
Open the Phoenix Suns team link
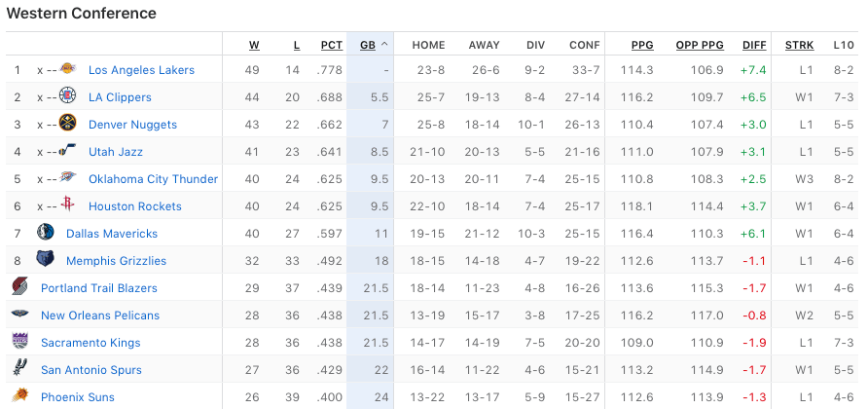tap(78, 397)
